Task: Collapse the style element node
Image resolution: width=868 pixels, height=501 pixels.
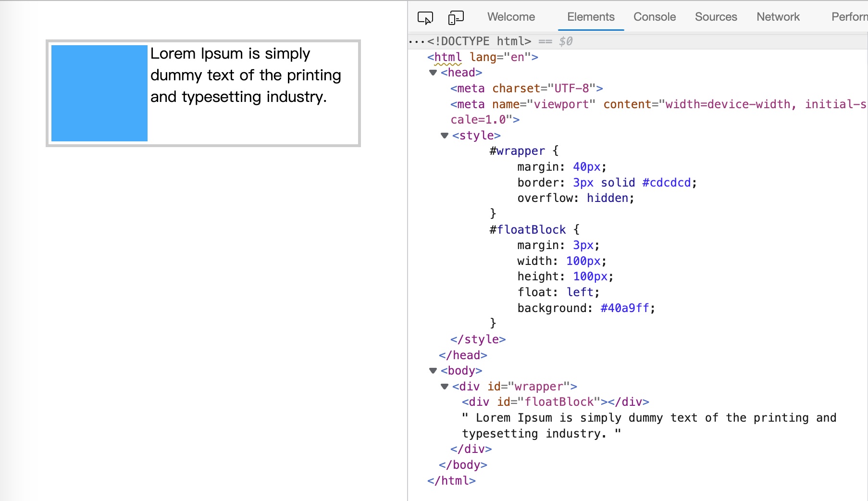Action: pyautogui.click(x=445, y=136)
